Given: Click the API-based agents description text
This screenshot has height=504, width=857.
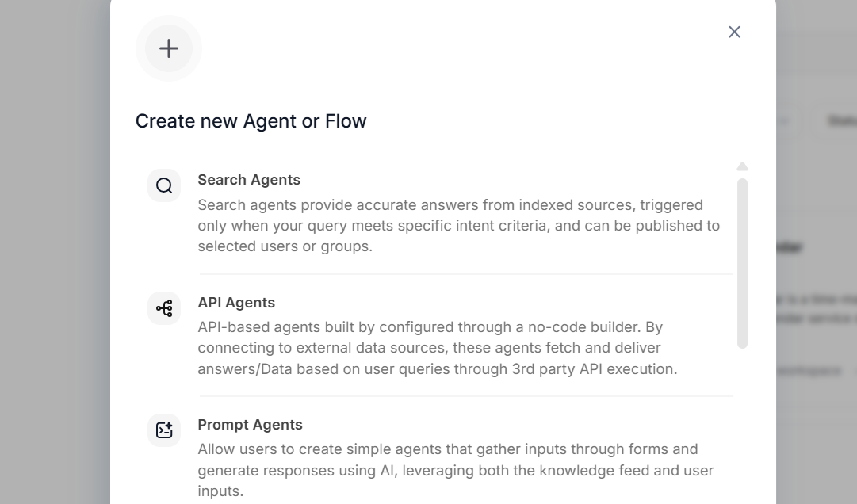Looking at the screenshot, I should (x=438, y=348).
